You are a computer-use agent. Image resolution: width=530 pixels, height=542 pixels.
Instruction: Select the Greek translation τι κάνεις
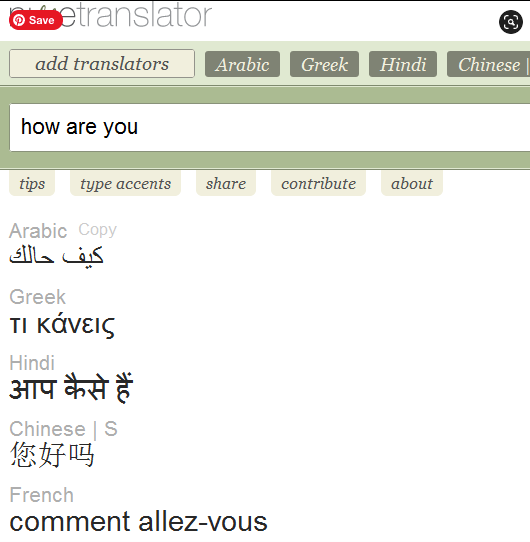coord(62,324)
